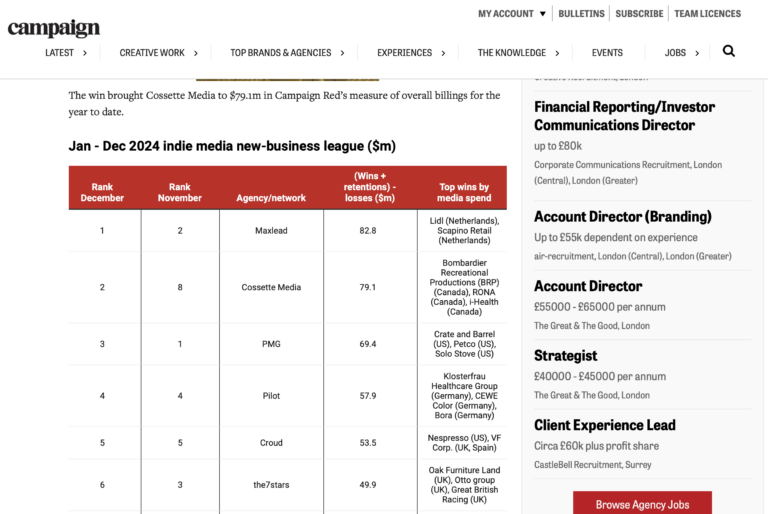Viewport: 768px width, 514px height.
Task: Open the Jobs nav item
Action: pos(675,53)
